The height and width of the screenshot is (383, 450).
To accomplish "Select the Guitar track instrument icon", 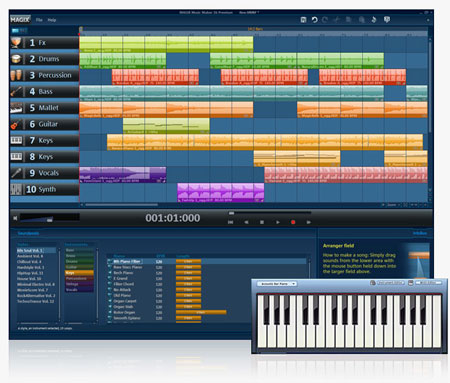I will (x=16, y=124).
